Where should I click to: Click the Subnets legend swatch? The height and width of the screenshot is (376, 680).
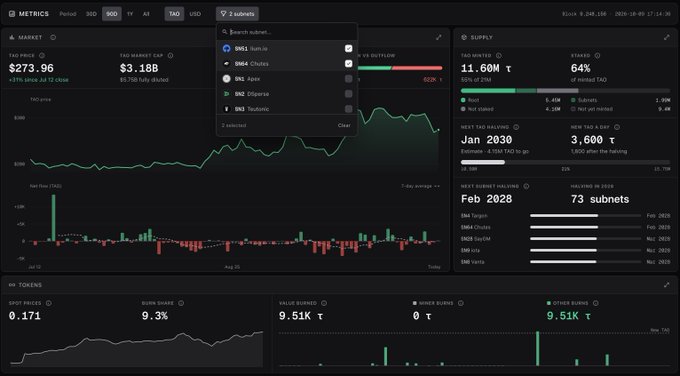point(573,100)
